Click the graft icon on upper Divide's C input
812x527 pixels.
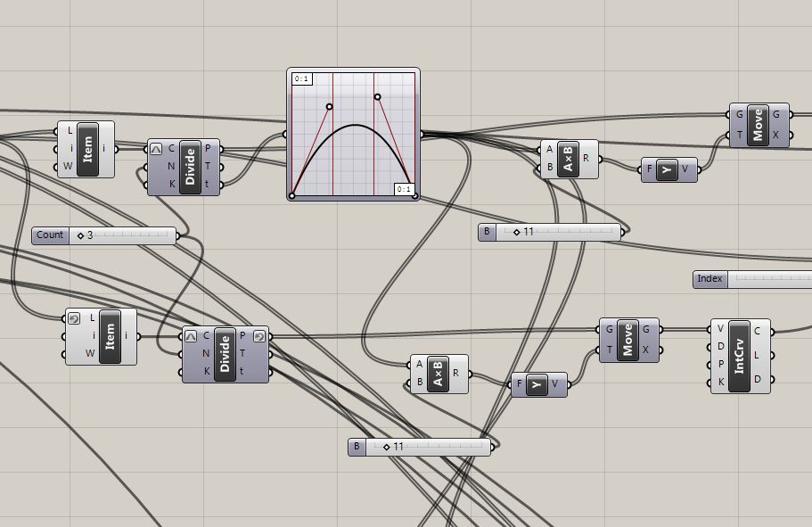click(x=156, y=149)
